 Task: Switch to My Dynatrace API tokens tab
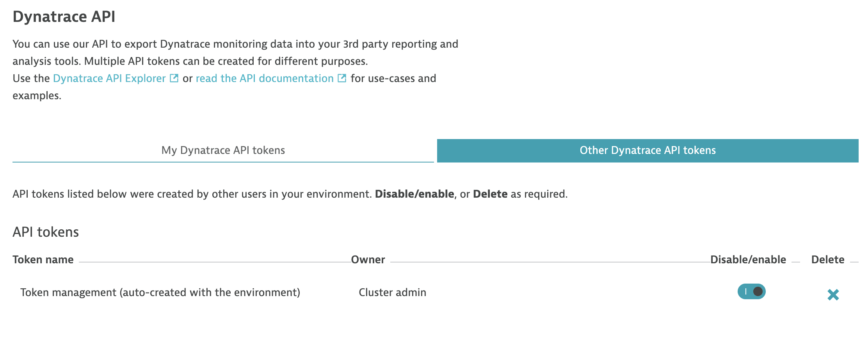pyautogui.click(x=223, y=150)
